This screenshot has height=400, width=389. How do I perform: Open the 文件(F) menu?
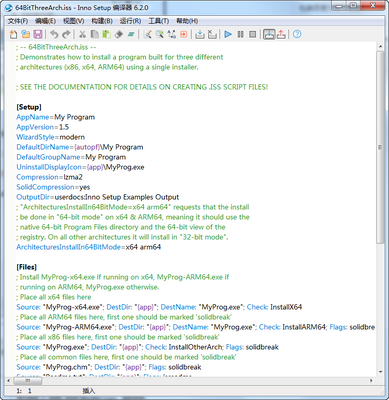pyautogui.click(x=18, y=21)
